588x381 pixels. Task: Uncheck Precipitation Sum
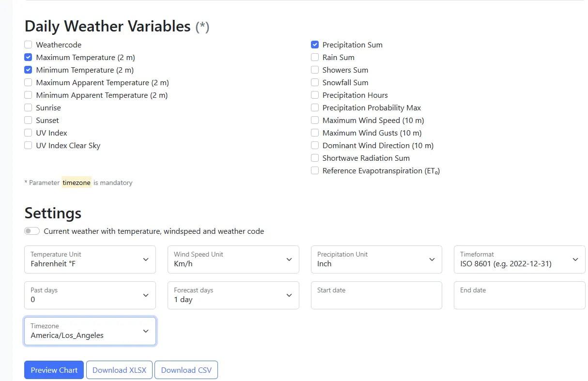coord(315,45)
